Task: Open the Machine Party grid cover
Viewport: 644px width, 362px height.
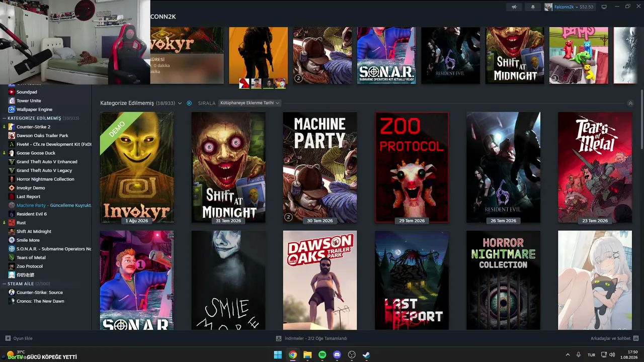Action: 320,167
